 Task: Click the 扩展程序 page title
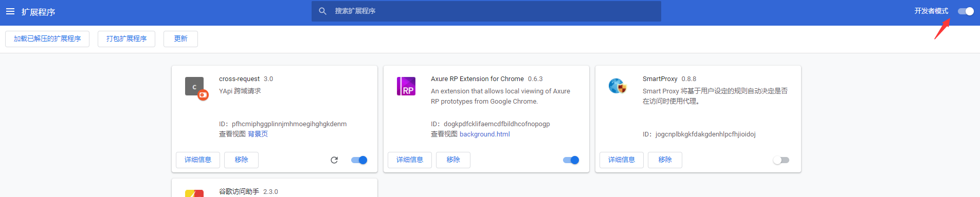pos(38,12)
